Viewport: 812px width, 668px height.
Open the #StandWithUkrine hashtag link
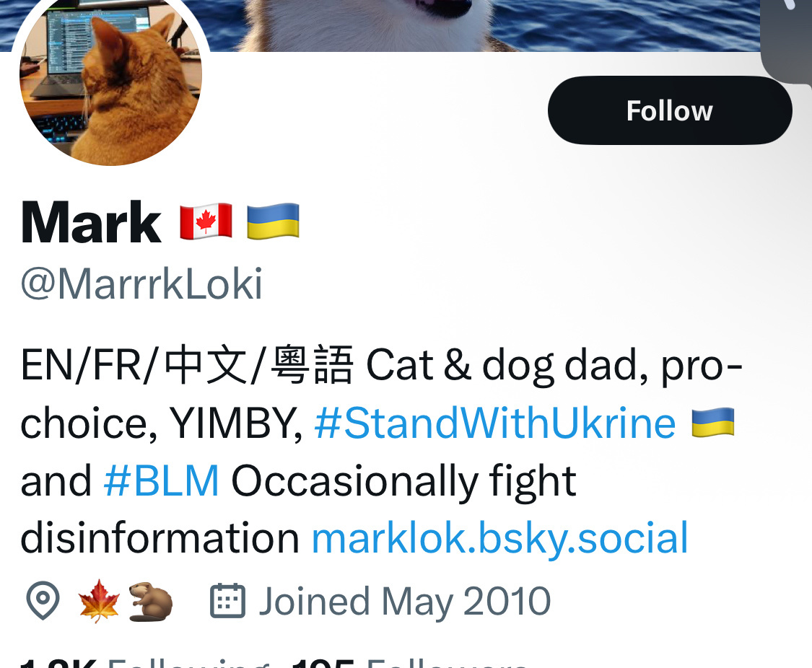(495, 423)
